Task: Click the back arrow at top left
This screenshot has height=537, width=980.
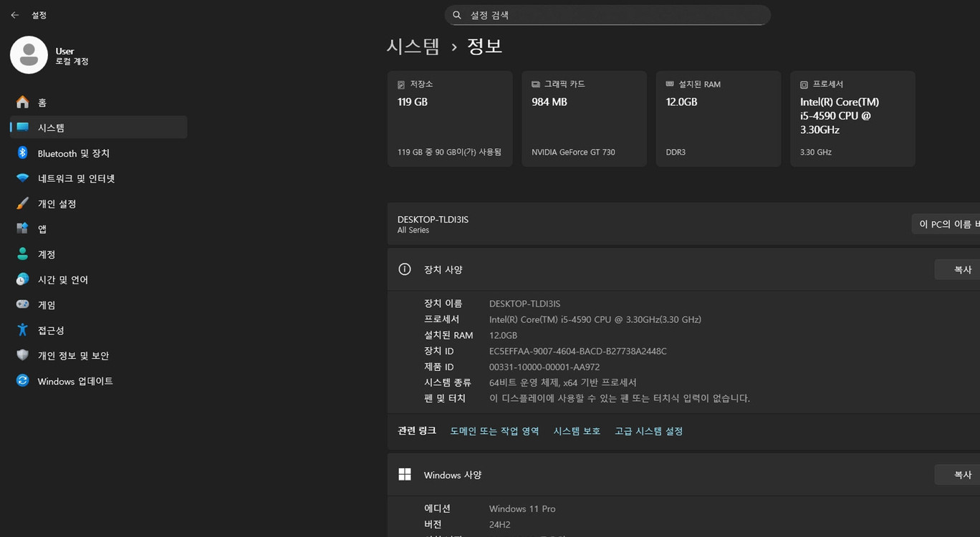Action: tap(14, 14)
